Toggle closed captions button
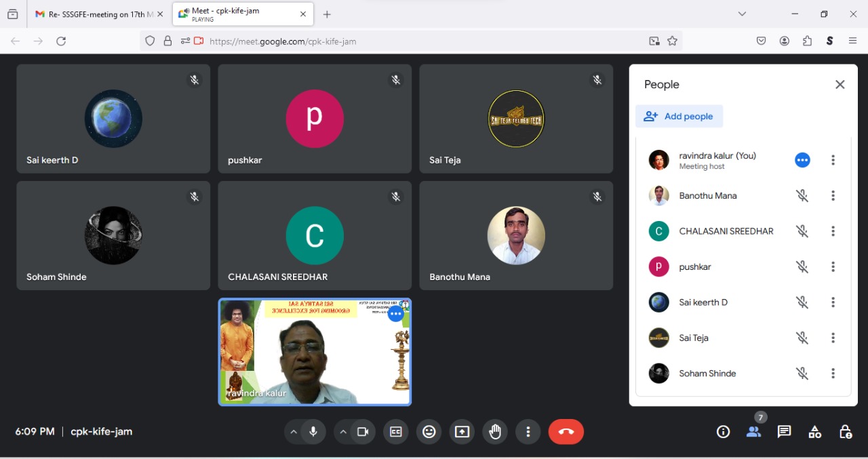Image resolution: width=868 pixels, height=459 pixels. coord(395,432)
